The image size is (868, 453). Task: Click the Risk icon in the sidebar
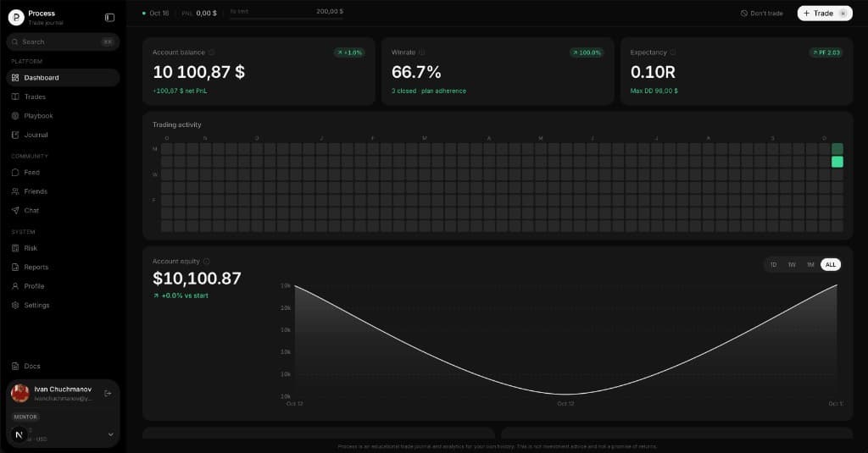coord(15,248)
